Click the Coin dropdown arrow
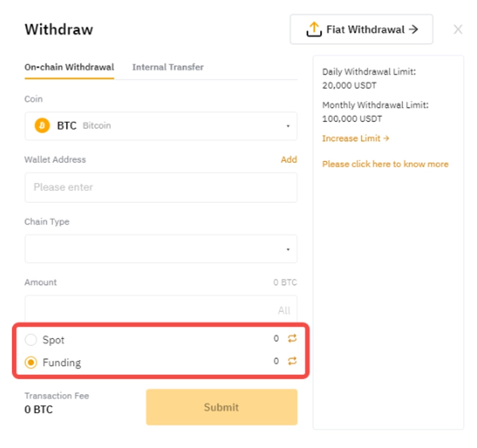The height and width of the screenshot is (448, 477). point(288,126)
